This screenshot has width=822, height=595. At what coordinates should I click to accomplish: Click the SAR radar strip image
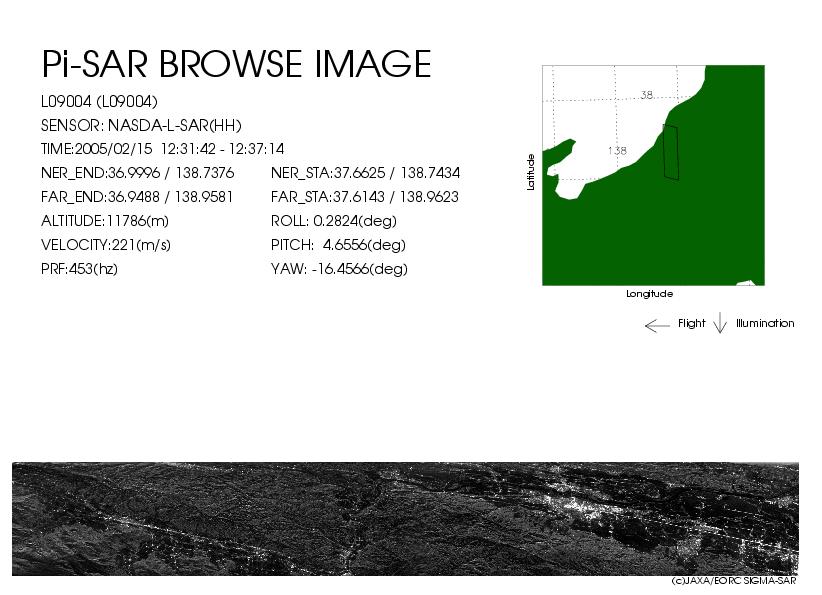405,518
